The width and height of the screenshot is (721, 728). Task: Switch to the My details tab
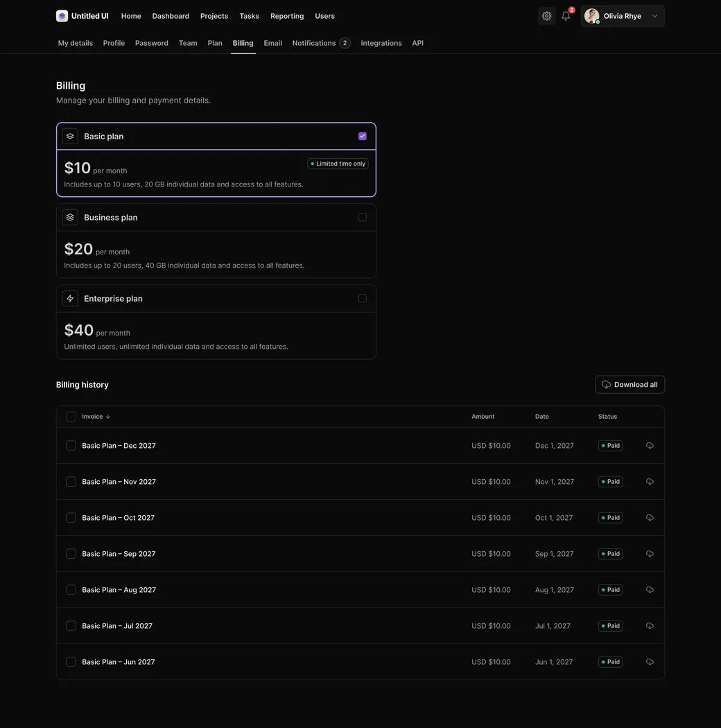75,43
